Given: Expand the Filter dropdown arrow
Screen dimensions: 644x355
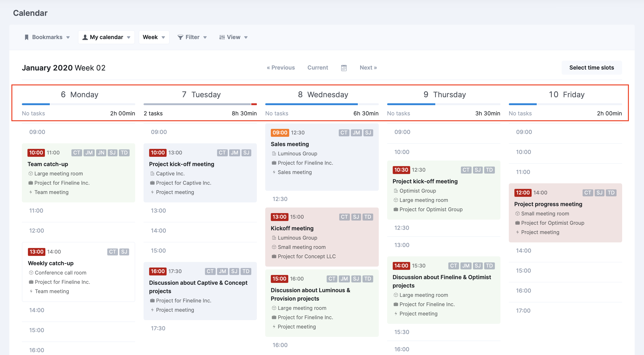Looking at the screenshot, I should click(x=205, y=37).
